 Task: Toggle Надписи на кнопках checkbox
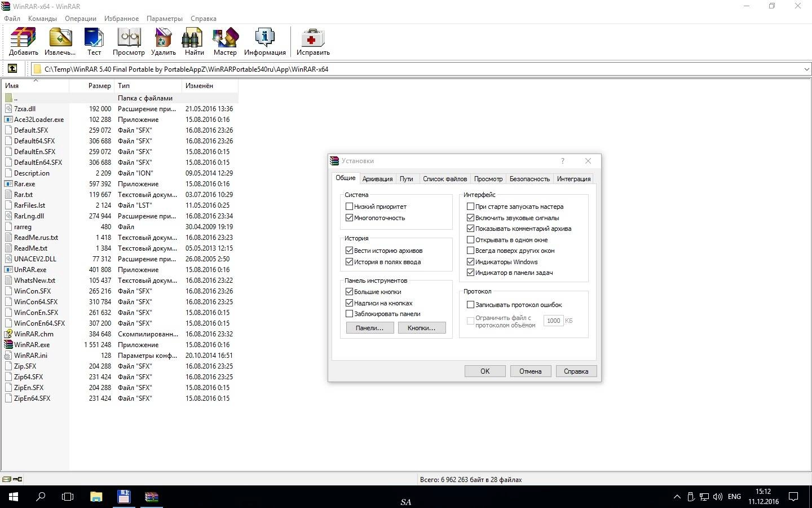point(349,303)
